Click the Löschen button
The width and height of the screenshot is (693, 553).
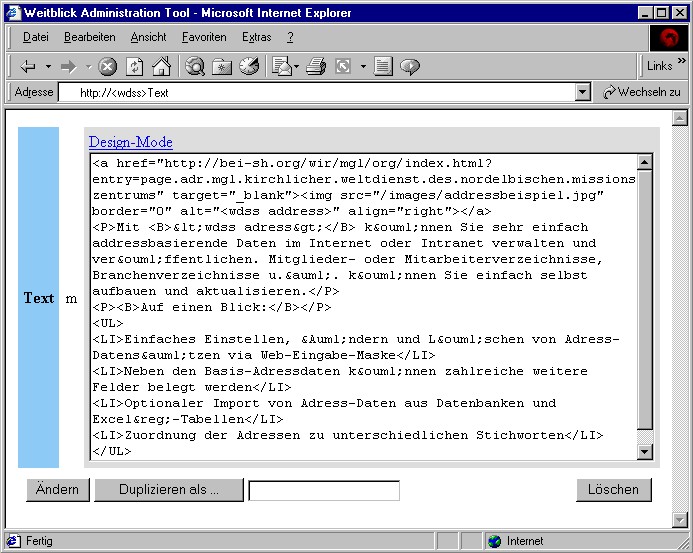[x=613, y=490]
